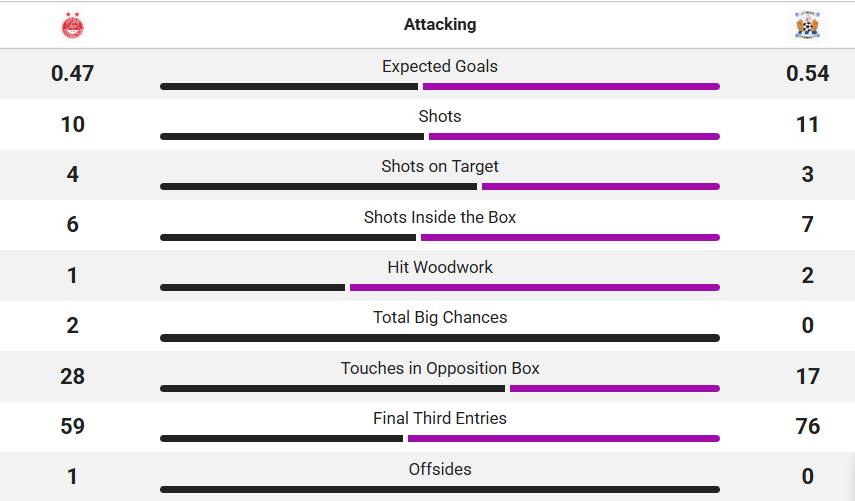Select the Touches in Opposition Box label
This screenshot has width=855, height=501.
tap(440, 368)
